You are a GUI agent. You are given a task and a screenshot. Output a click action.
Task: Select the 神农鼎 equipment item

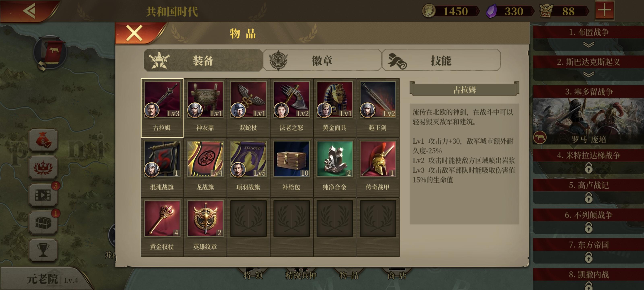pyautogui.click(x=205, y=108)
